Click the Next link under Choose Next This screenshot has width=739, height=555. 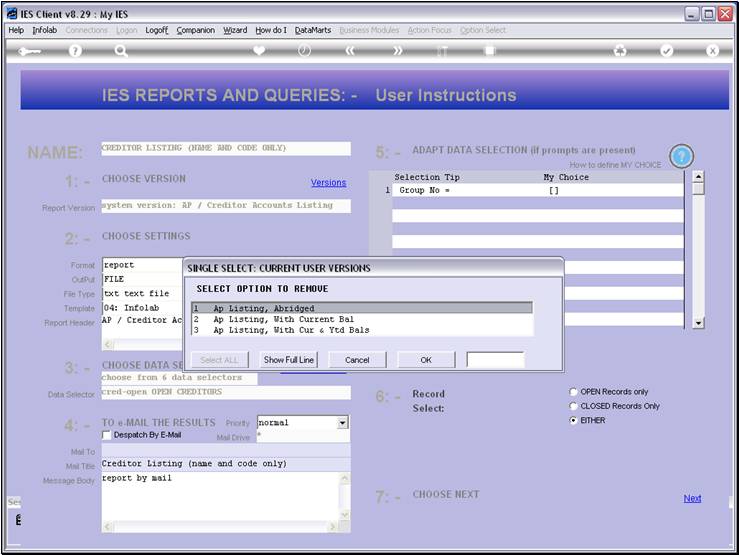click(692, 498)
